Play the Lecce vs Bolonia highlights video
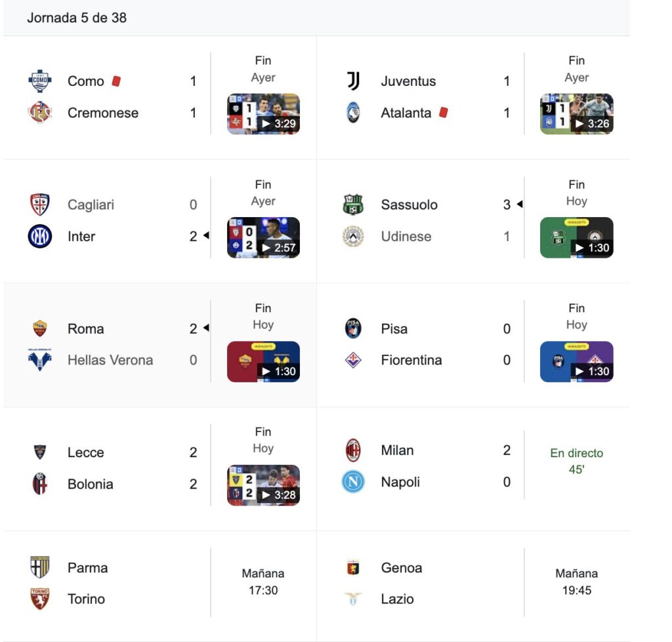 [263, 485]
